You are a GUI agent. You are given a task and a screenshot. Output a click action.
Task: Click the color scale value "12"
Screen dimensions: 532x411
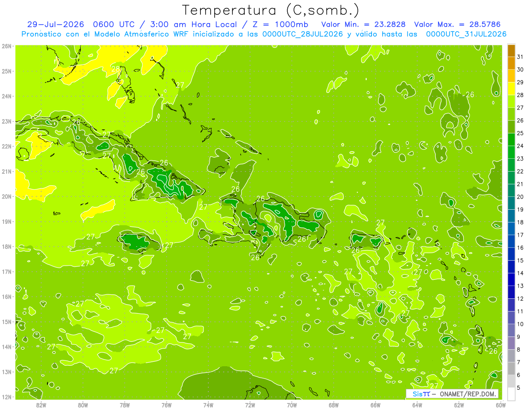pyautogui.click(x=520, y=299)
